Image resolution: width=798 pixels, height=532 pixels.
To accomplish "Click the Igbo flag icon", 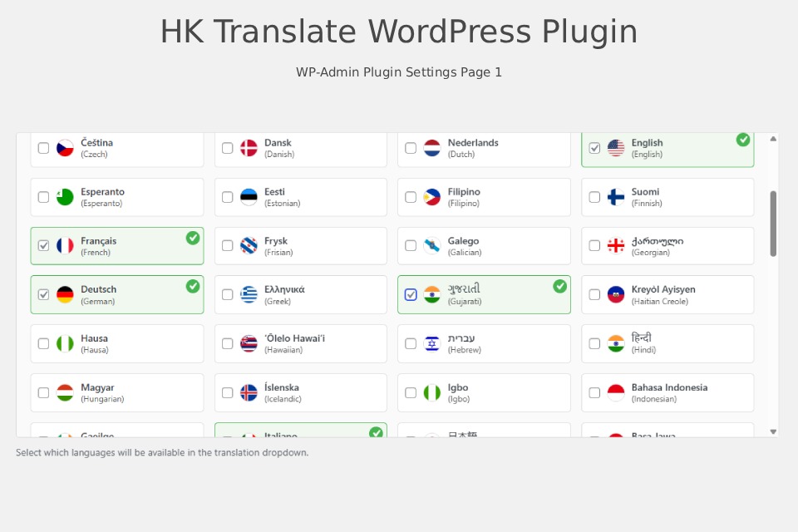I will pyautogui.click(x=432, y=392).
